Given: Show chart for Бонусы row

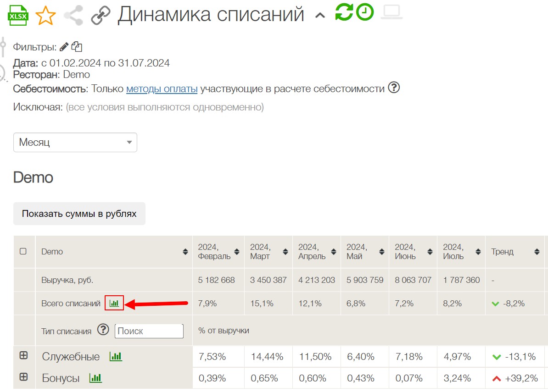Looking at the screenshot, I should click(x=95, y=378).
